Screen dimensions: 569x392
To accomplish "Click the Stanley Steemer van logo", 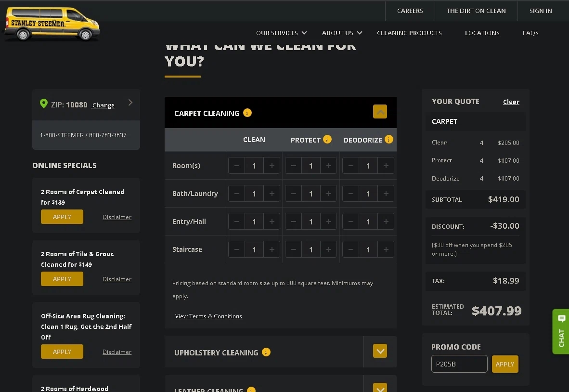I will [x=51, y=23].
